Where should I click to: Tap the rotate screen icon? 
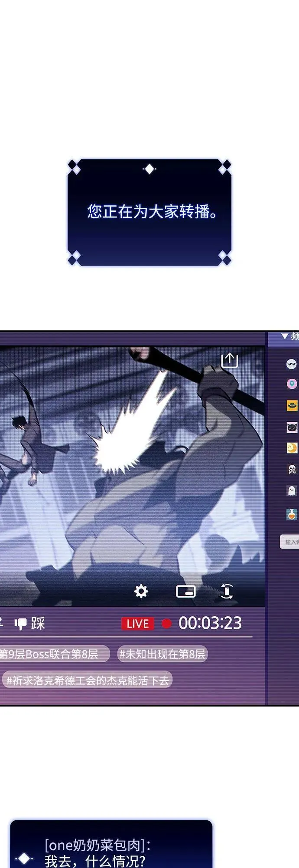(227, 591)
